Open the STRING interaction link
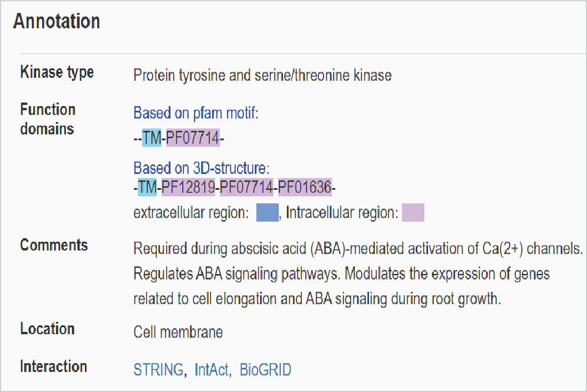The width and height of the screenshot is (587, 392). (x=159, y=370)
